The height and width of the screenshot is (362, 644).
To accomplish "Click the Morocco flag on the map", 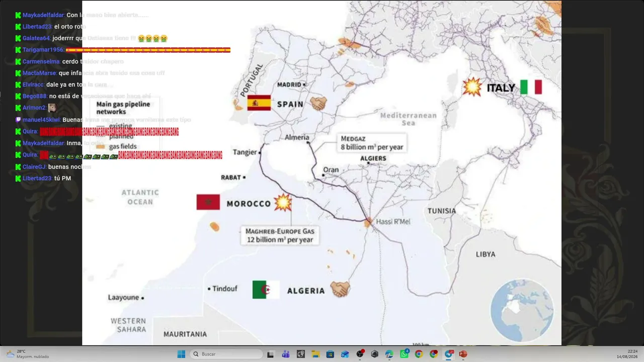I will click(208, 202).
